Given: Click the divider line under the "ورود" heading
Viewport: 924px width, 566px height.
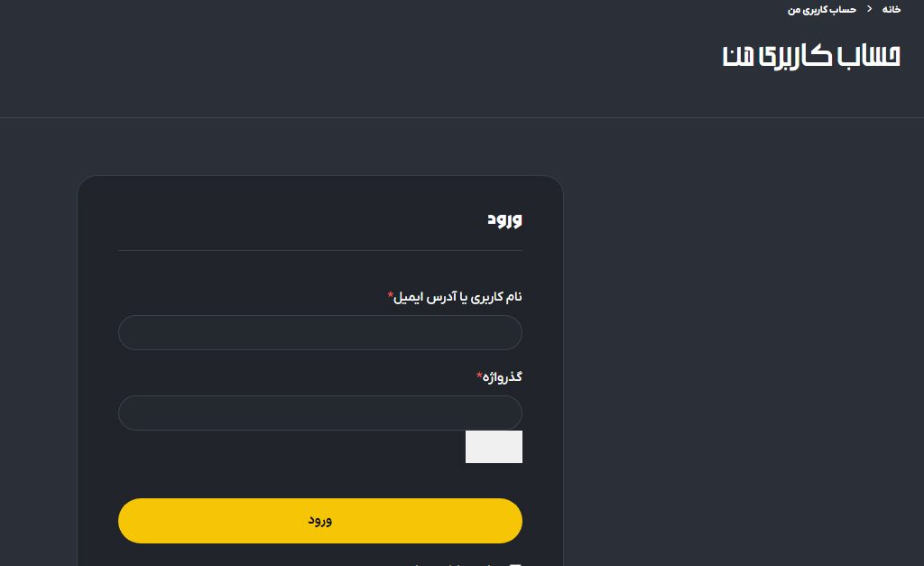Looking at the screenshot, I should [x=320, y=250].
